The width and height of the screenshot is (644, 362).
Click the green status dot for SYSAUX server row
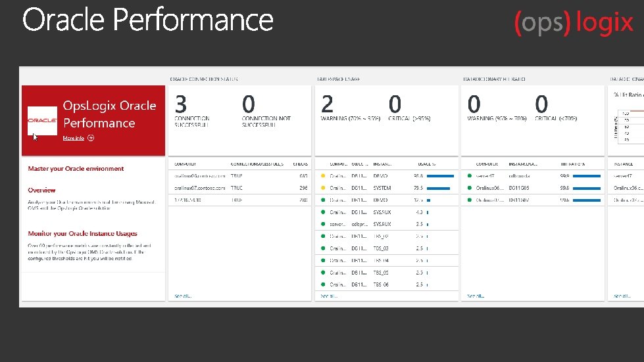323,224
